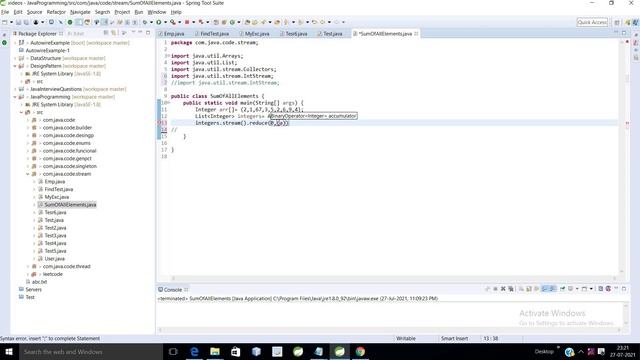
Task: Click the red Stop toolbar icon
Action: click(x=187, y=22)
